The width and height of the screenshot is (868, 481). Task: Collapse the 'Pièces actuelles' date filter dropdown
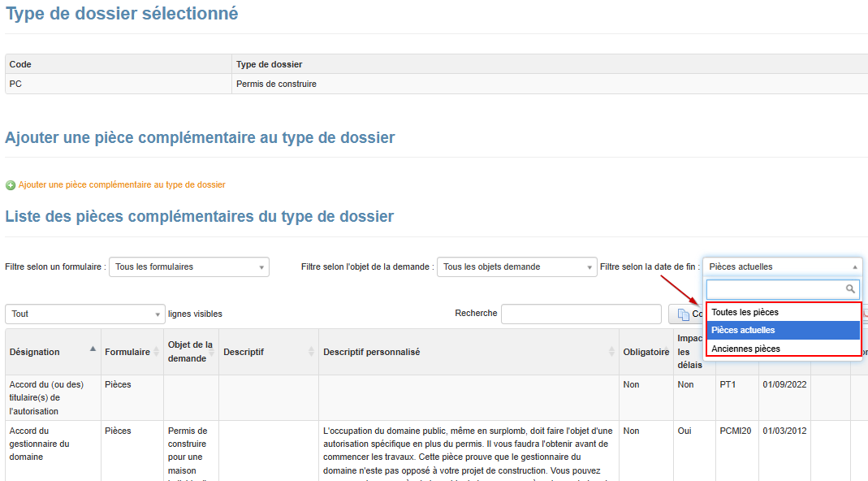[781, 266]
